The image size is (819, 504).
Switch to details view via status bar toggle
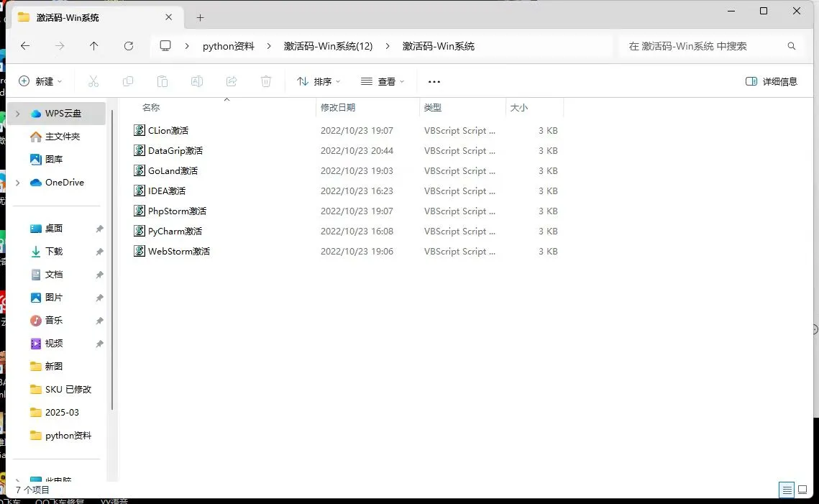(787, 490)
